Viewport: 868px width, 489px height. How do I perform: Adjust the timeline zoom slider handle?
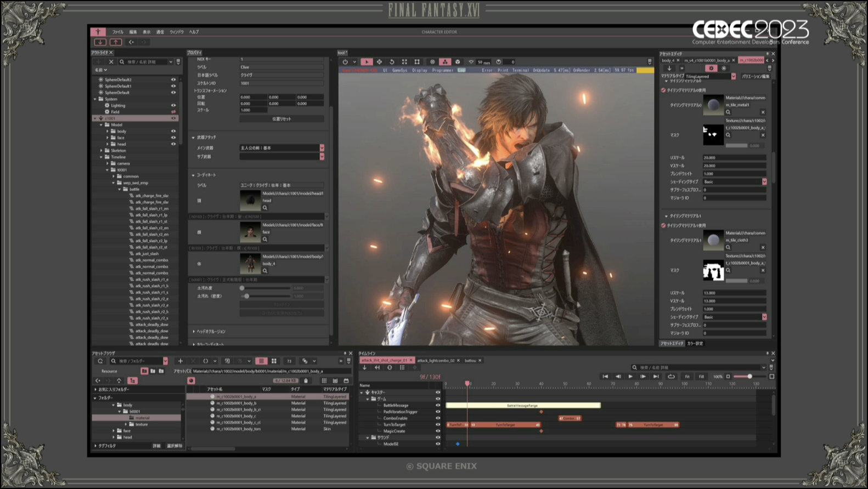point(749,377)
